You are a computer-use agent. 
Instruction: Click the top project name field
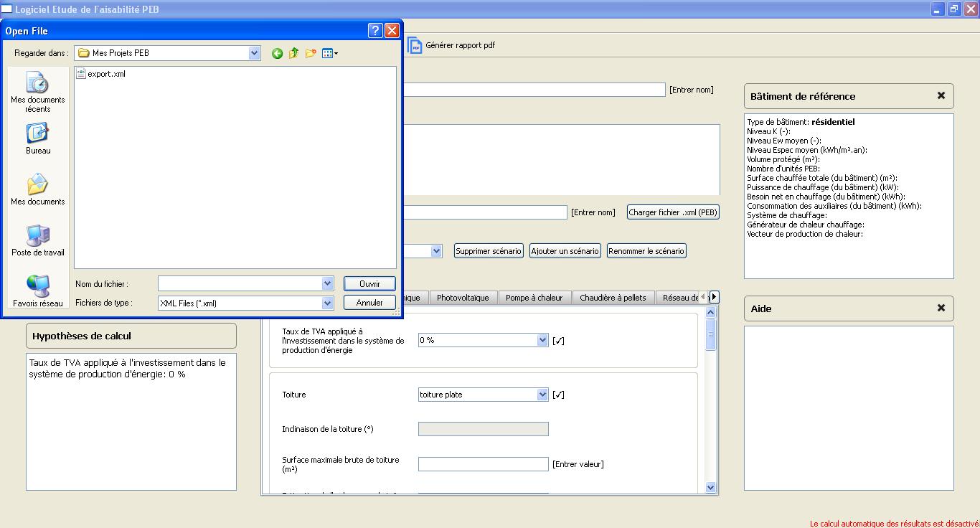(534, 90)
